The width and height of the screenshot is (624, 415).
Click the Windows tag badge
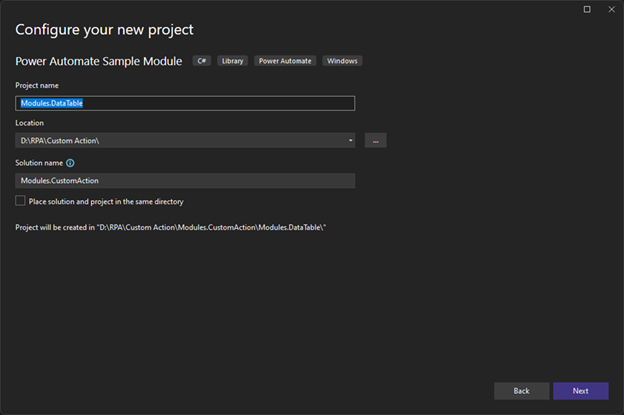342,61
